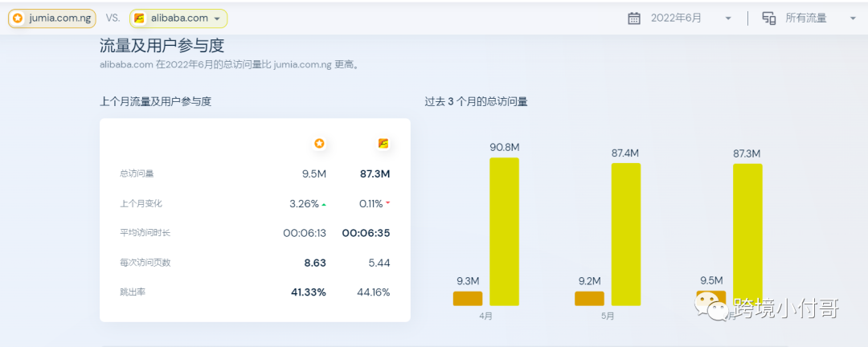Click the 00:06:35 visit duration value
Screen dimensions: 868x347
(x=366, y=233)
